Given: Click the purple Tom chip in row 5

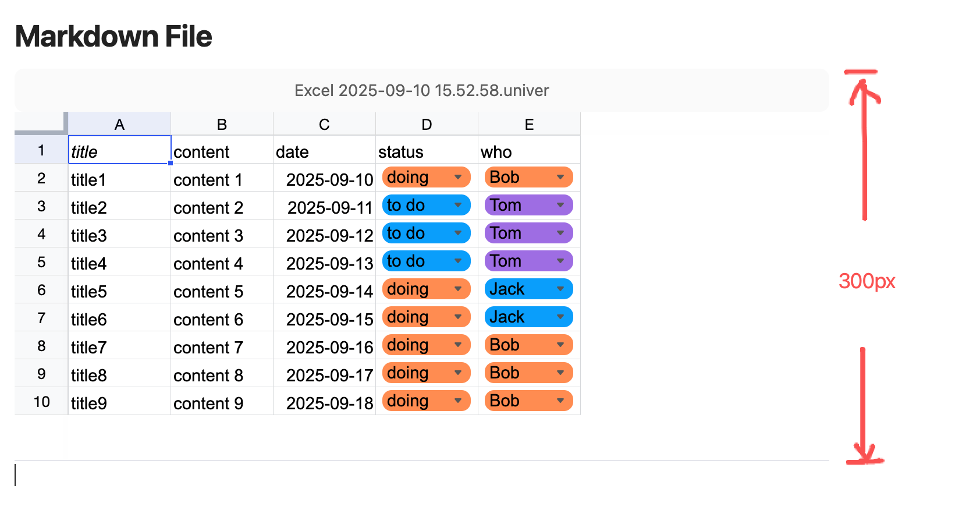Looking at the screenshot, I should tap(517, 261).
